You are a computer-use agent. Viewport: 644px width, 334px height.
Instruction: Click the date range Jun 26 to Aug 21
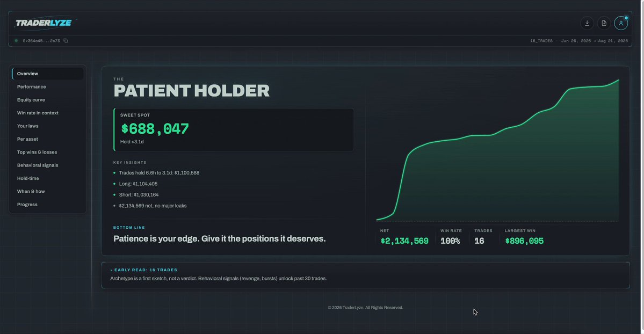click(594, 41)
